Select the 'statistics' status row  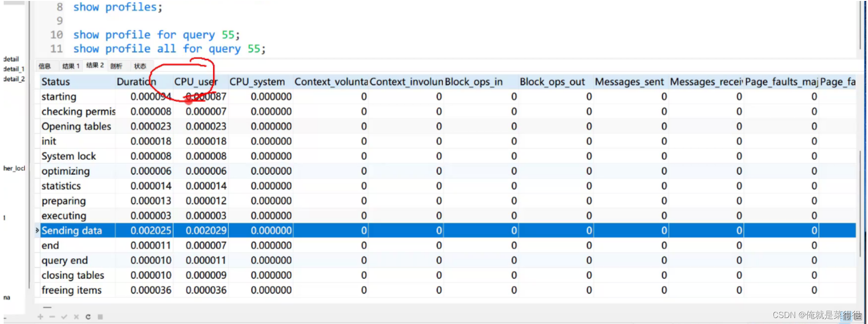pos(447,186)
